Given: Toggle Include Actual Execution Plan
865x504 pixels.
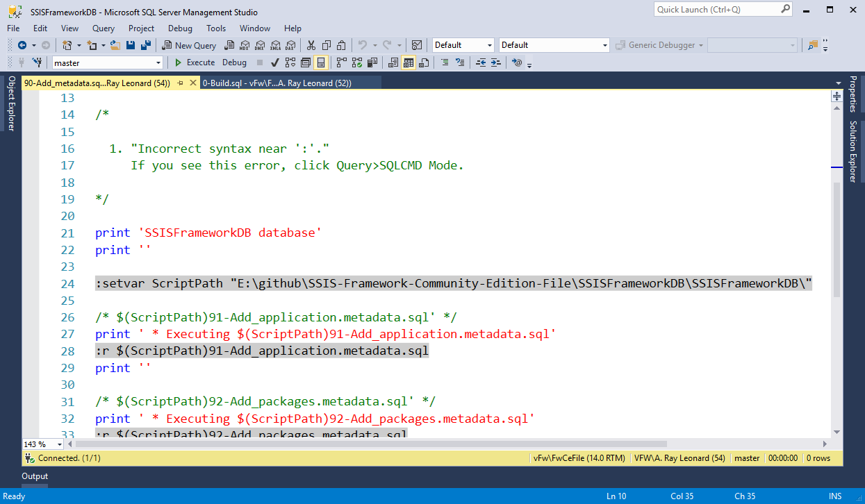Looking at the screenshot, I should [341, 62].
